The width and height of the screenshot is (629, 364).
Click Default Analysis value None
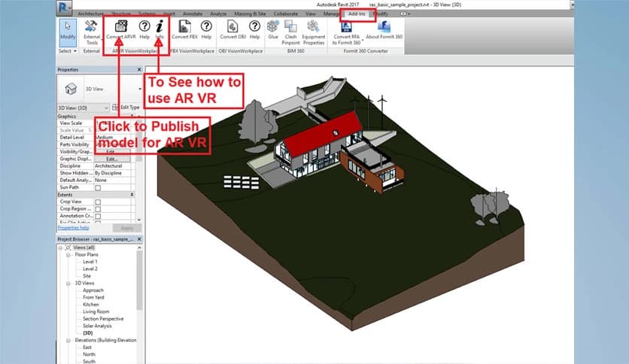pos(114,180)
